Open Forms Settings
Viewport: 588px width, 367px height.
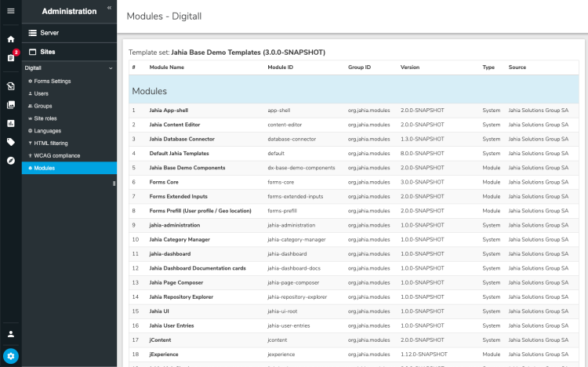pos(52,81)
